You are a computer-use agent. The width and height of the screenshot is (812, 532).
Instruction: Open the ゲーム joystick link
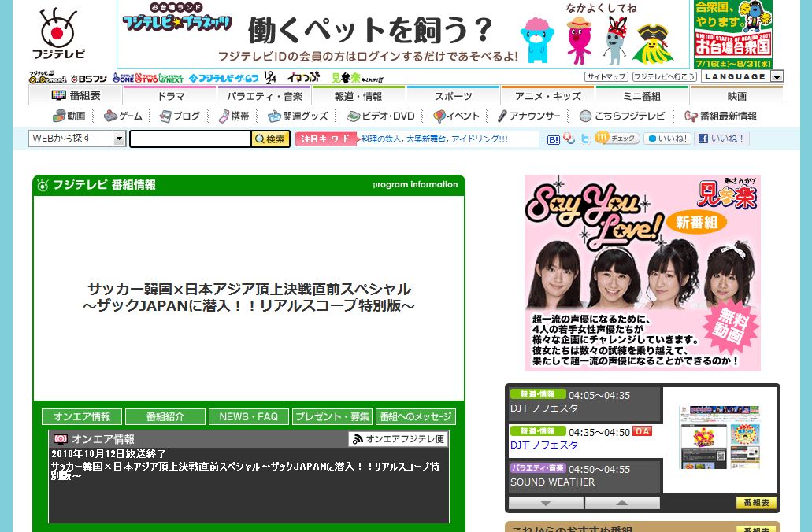click(123, 116)
